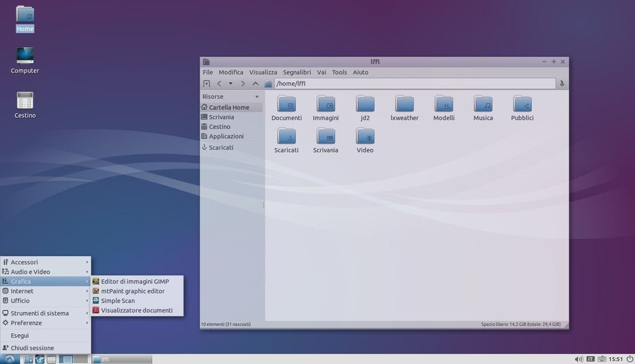Open a new tab in file manager
This screenshot has height=364, width=635.
pyautogui.click(x=206, y=84)
